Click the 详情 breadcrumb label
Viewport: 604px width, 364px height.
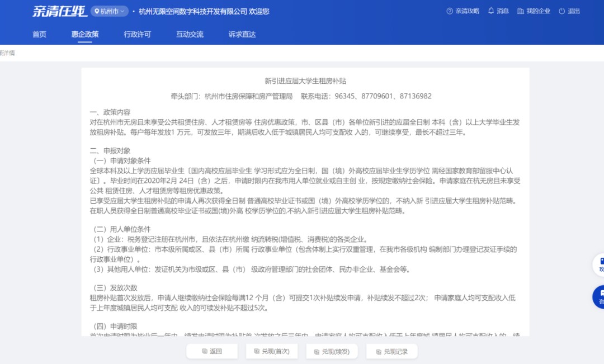(x=7, y=53)
